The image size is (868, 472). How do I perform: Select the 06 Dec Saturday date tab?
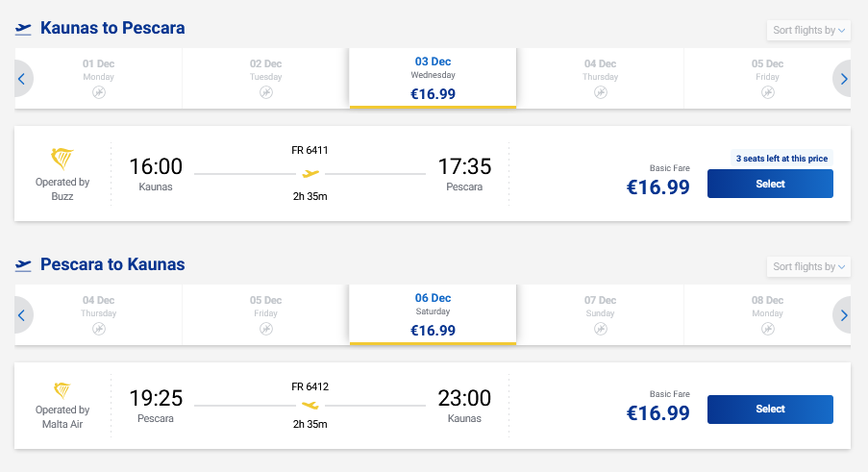pos(433,313)
